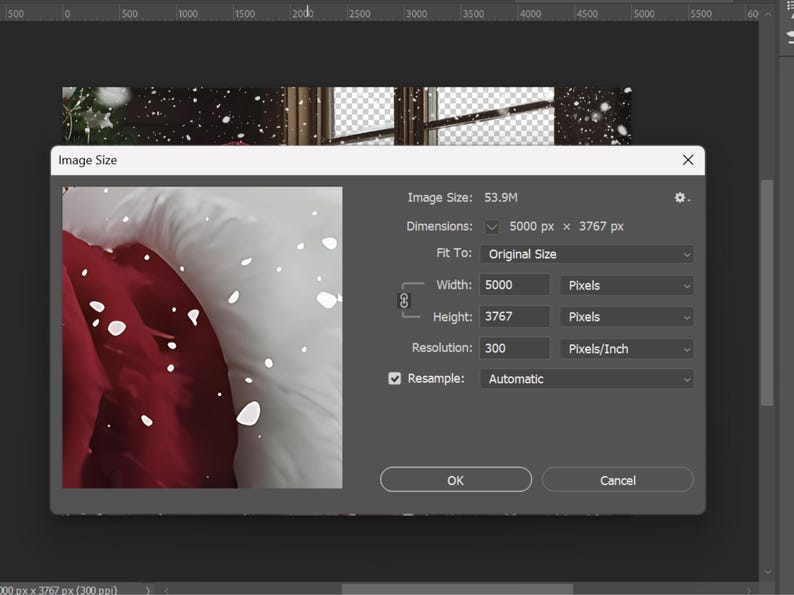Open the Resample Automatic method dropdown
Image resolution: width=794 pixels, height=595 pixels.
coord(586,379)
